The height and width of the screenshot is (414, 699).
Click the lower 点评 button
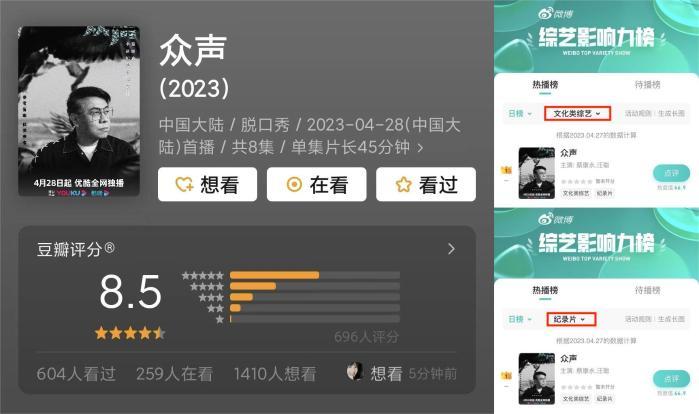point(671,379)
